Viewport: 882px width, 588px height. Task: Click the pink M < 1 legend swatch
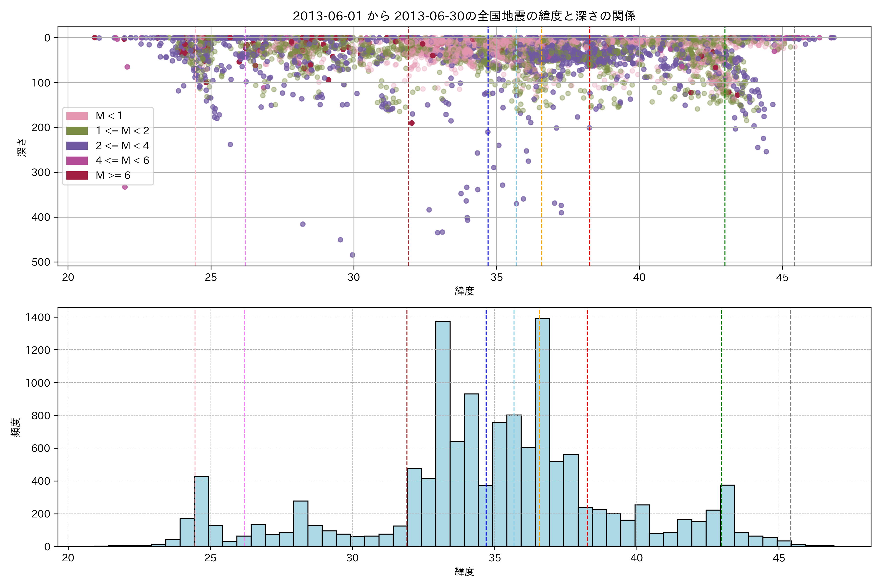(x=77, y=116)
